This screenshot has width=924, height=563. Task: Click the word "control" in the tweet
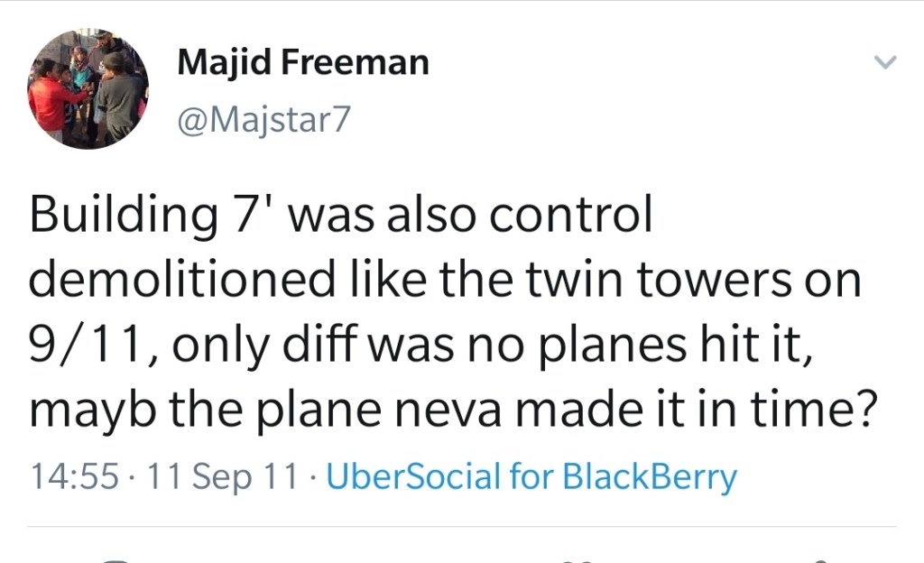[x=579, y=219]
